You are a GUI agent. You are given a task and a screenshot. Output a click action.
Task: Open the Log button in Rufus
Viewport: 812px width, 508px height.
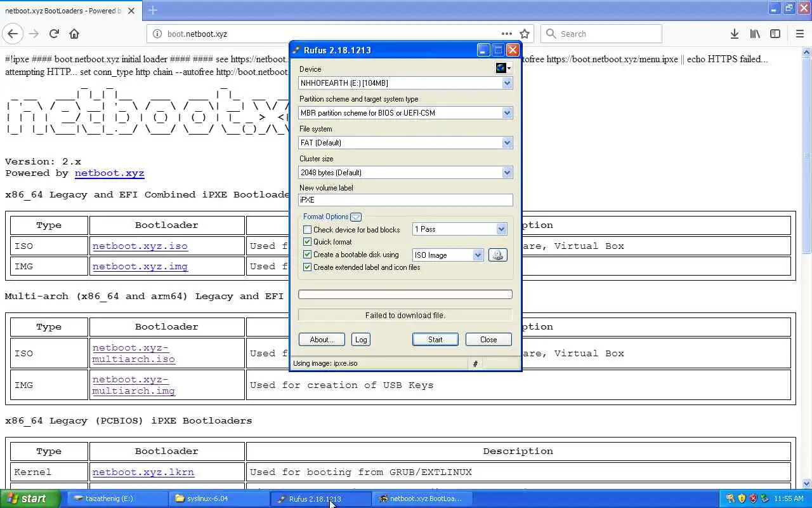[x=361, y=339]
